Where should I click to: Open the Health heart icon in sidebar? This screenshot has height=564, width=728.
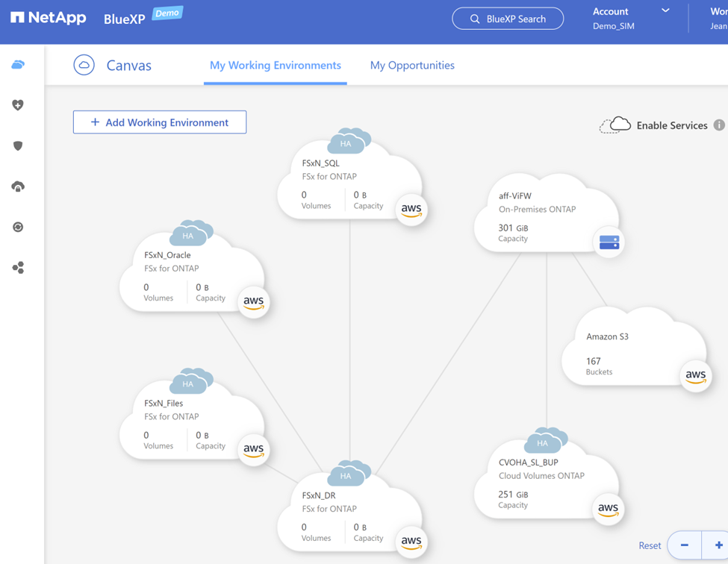[18, 105]
